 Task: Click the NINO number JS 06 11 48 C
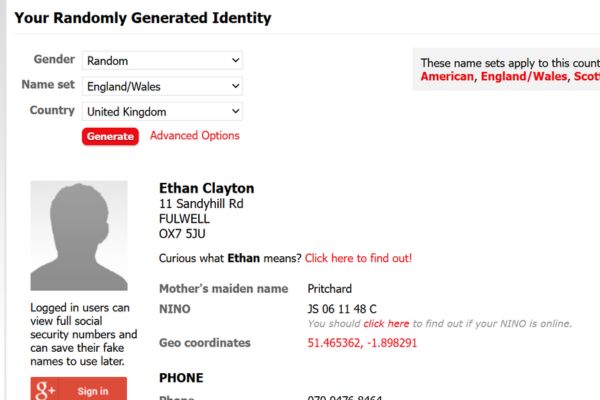(342, 309)
